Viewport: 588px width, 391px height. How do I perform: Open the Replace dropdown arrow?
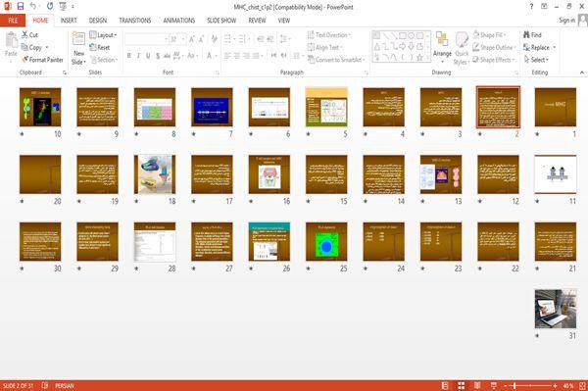[555, 47]
